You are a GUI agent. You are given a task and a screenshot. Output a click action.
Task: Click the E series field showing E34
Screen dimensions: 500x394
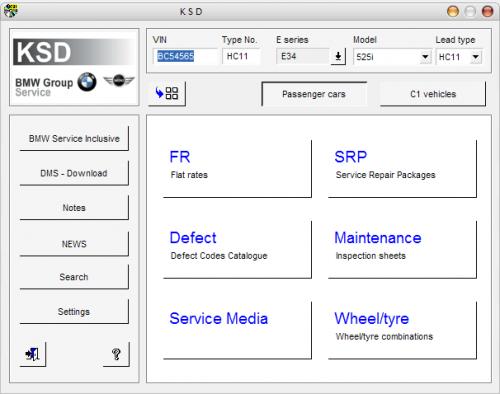[303, 56]
